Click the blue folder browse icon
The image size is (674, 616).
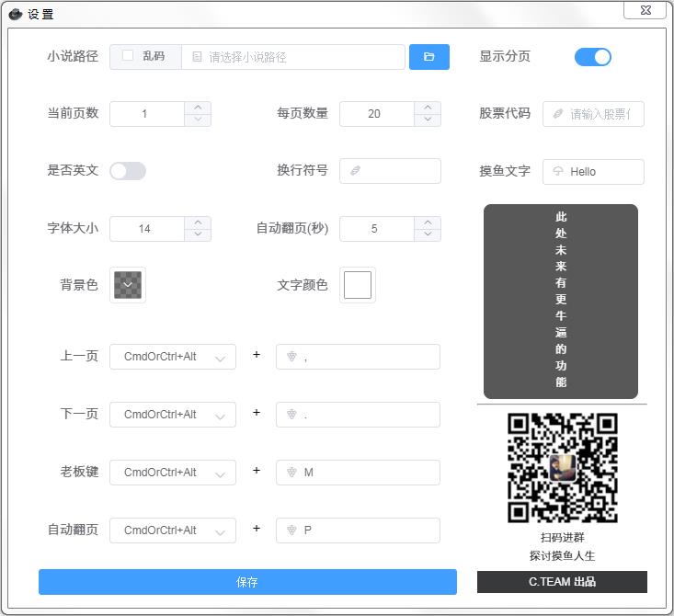[428, 57]
